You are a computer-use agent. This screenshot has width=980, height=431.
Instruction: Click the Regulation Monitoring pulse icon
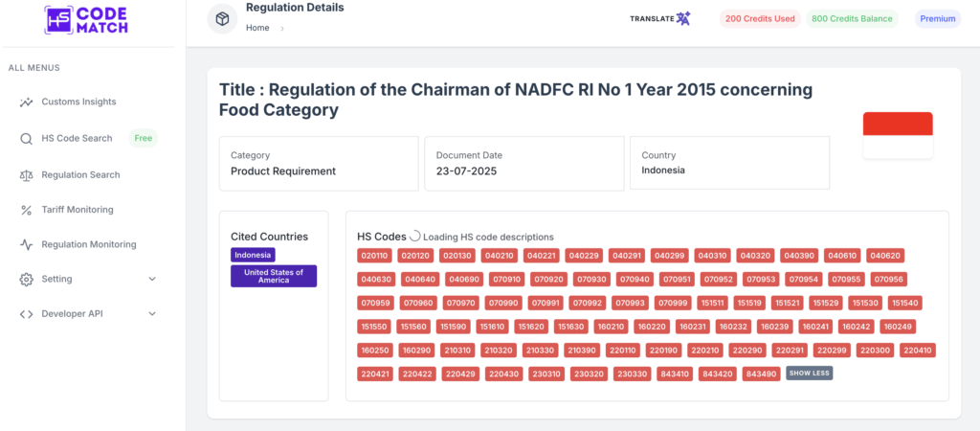(x=26, y=244)
